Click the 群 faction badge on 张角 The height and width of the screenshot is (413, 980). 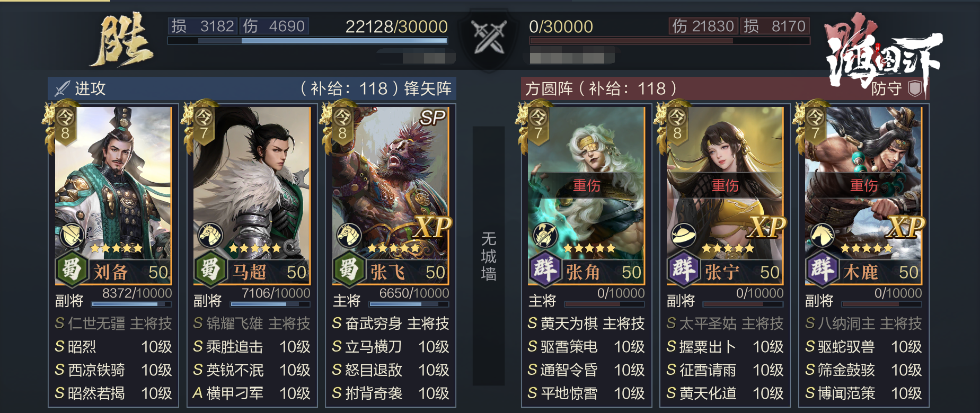[x=545, y=269]
